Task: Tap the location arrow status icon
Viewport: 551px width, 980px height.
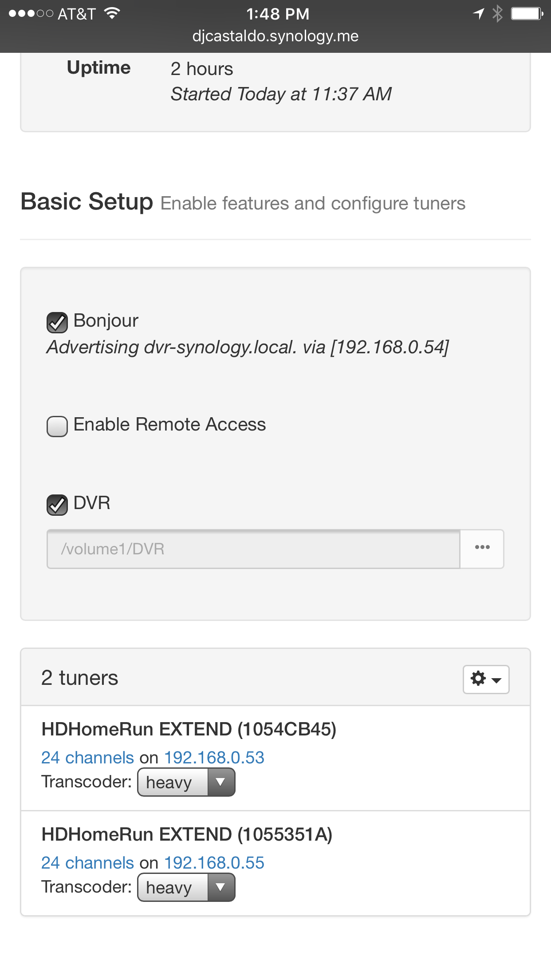Action: 478,13
